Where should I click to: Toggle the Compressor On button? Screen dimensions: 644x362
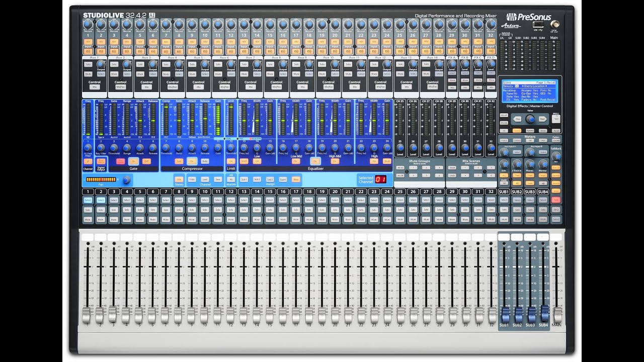(x=192, y=161)
